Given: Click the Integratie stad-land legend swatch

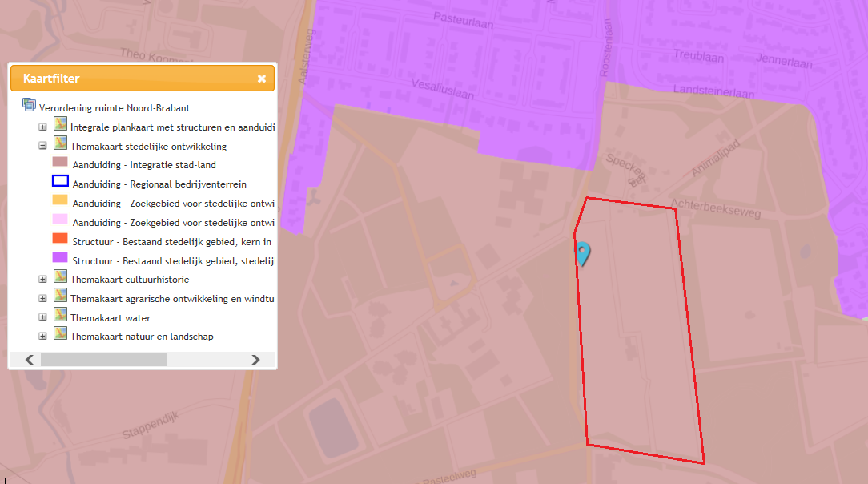Looking at the screenshot, I should (60, 162).
